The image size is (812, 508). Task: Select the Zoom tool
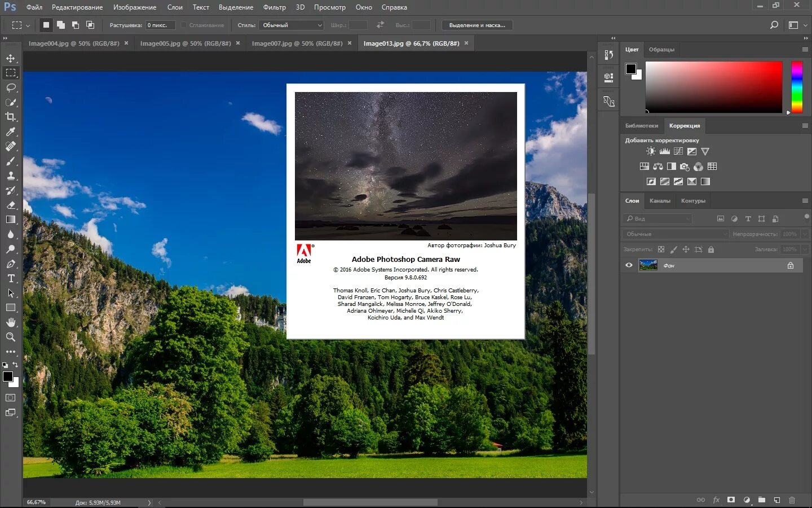11,337
